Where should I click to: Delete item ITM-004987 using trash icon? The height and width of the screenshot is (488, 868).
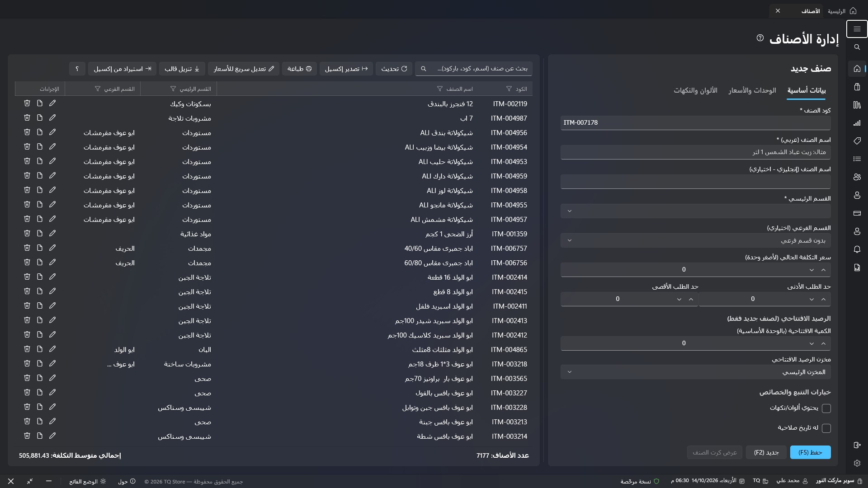[27, 118]
